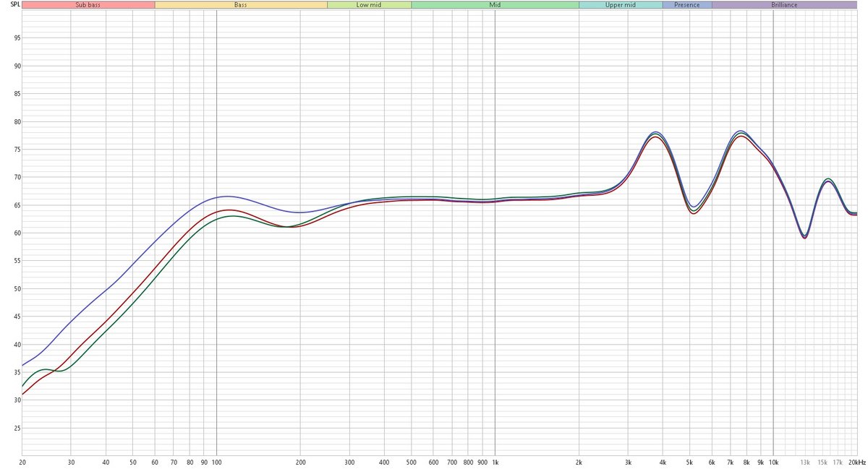Select the Presence band header
This screenshot has height=469, width=868.
[x=686, y=4]
